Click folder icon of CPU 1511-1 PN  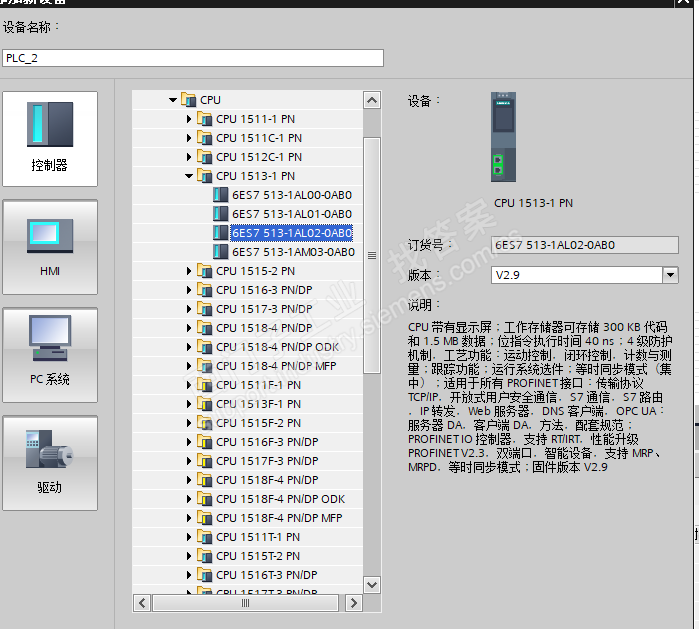(x=205, y=119)
